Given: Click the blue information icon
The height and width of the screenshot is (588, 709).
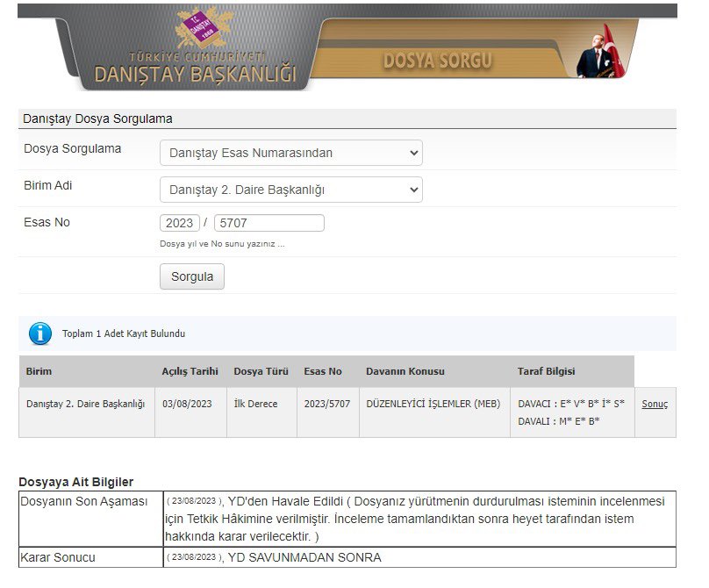Looking at the screenshot, I should coord(40,333).
